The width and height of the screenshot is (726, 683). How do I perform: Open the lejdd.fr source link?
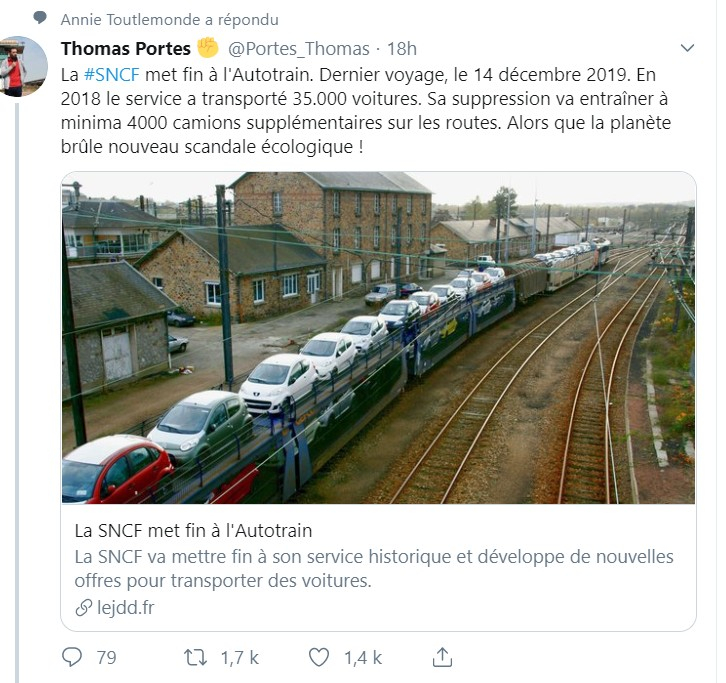[x=125, y=608]
